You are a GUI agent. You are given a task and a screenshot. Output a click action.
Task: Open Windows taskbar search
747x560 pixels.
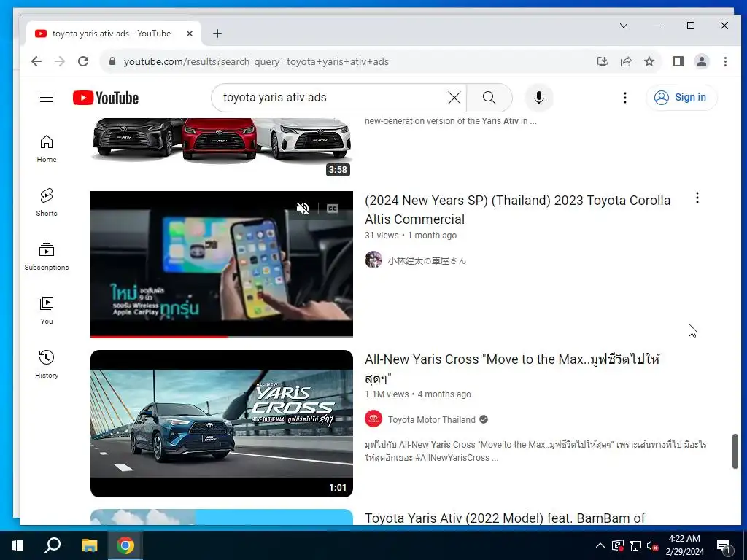click(53, 545)
